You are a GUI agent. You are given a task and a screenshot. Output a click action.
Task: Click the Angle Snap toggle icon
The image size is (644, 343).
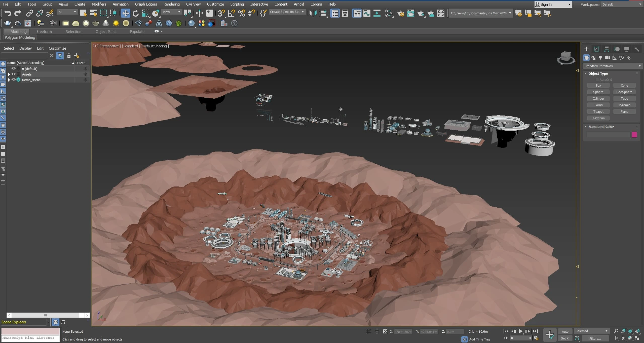point(231,13)
